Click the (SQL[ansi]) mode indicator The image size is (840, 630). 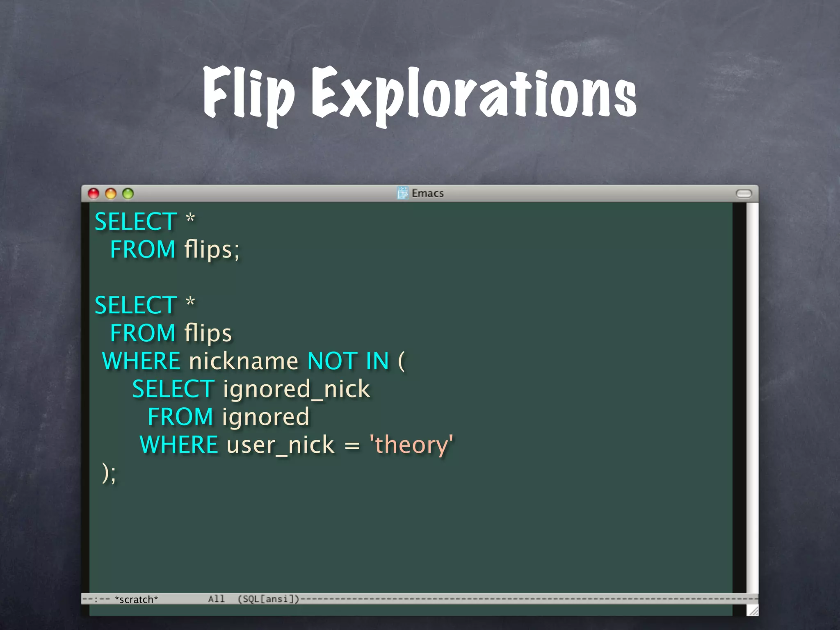coord(269,599)
